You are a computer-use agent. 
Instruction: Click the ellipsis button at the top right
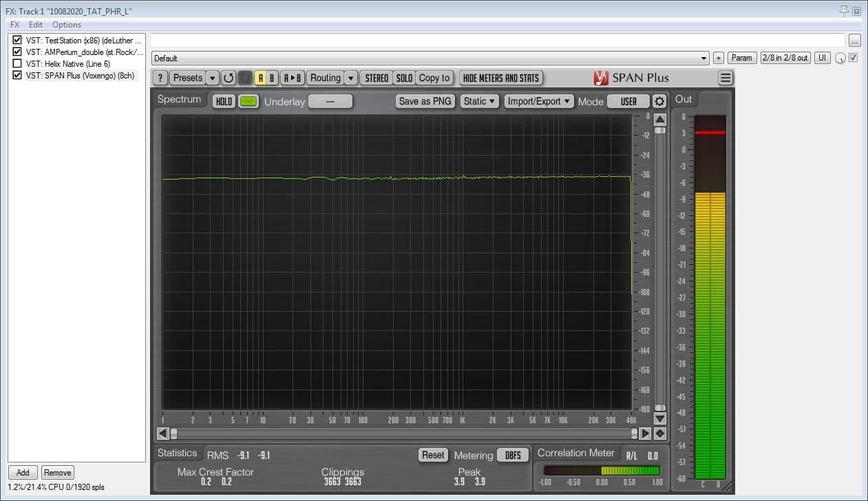854,41
